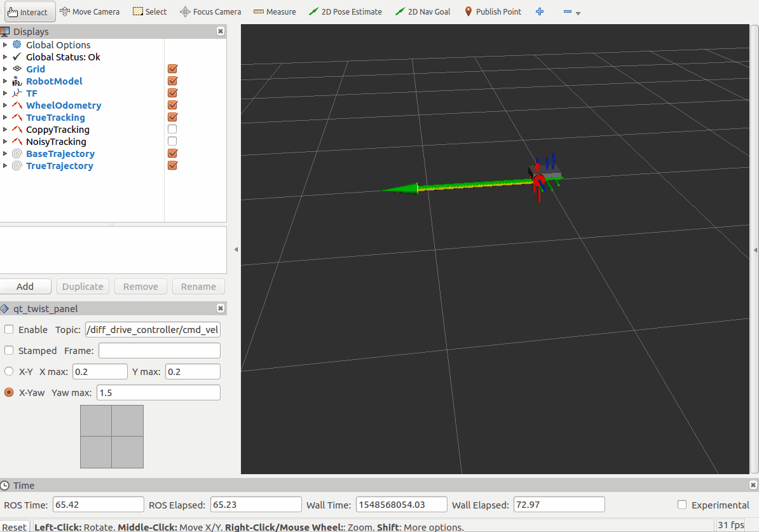Tick the Enable checkbox in qt_twist_panel
The image size is (759, 532).
coord(9,330)
